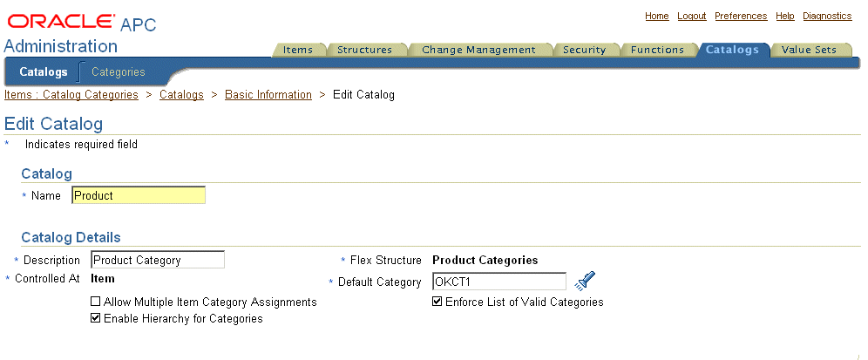Click the catalog Name input field

pyautogui.click(x=139, y=195)
